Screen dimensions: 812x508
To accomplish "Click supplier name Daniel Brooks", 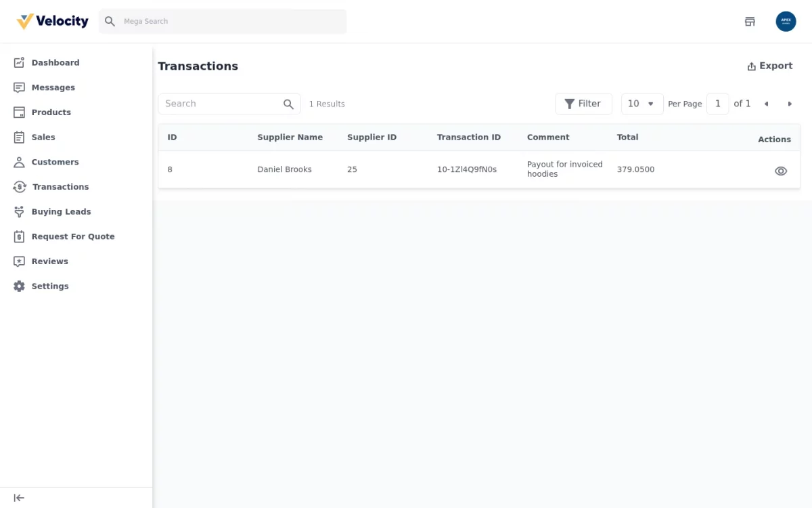I will pyautogui.click(x=284, y=169).
